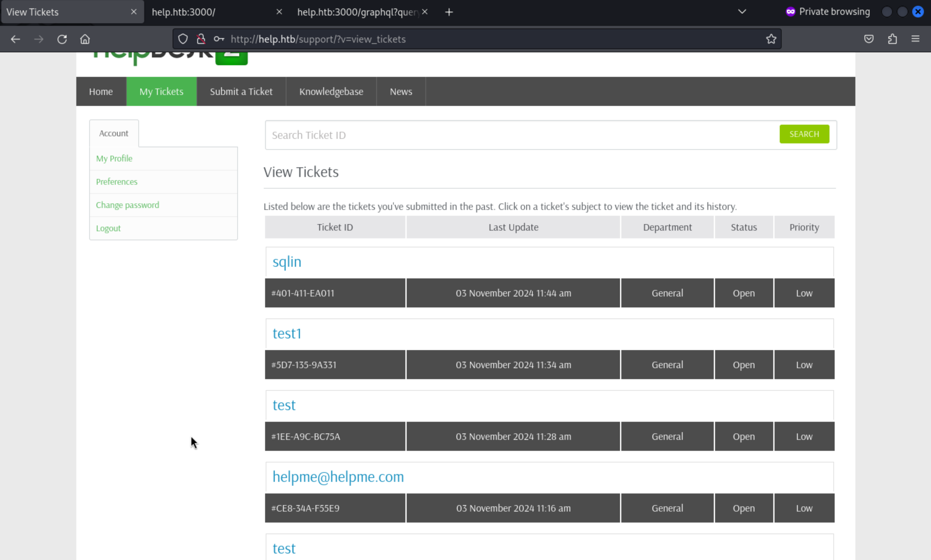
Task: Reload the current page
Action: 62,39
